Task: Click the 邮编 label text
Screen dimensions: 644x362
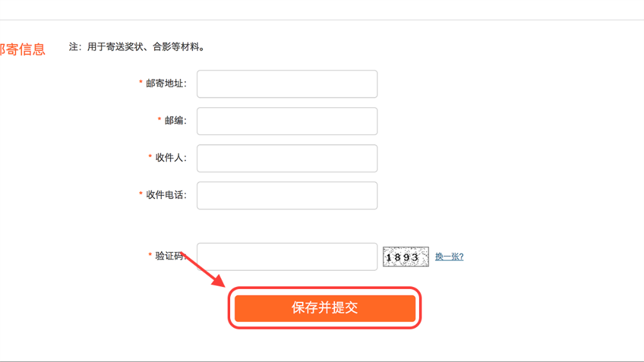Action: click(x=175, y=120)
